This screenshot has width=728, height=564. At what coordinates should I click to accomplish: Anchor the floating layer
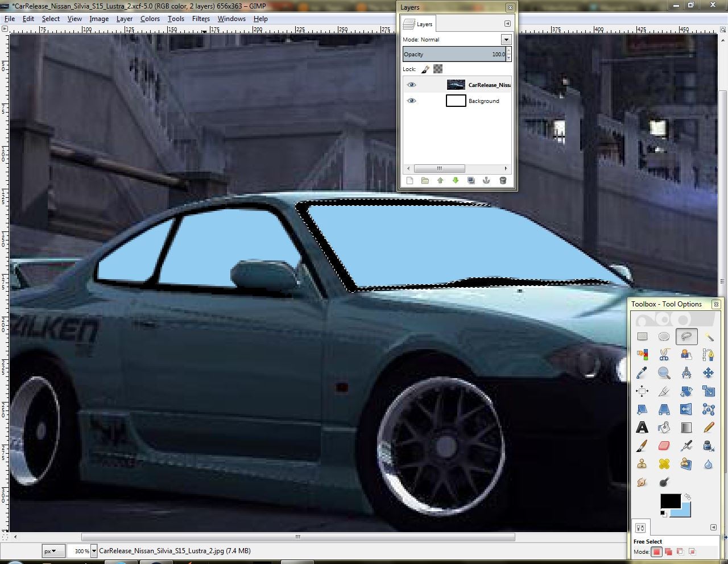pyautogui.click(x=486, y=180)
